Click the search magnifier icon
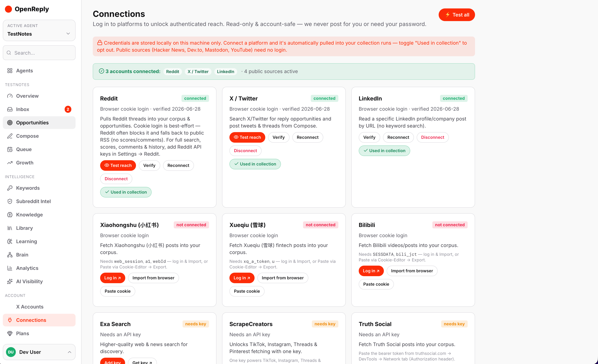 [9, 53]
